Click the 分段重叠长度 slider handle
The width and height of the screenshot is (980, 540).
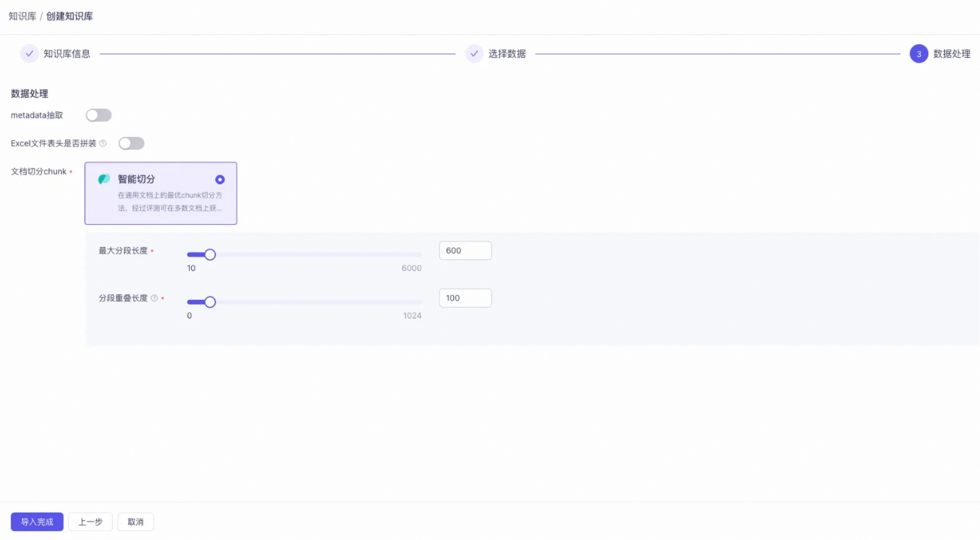210,302
